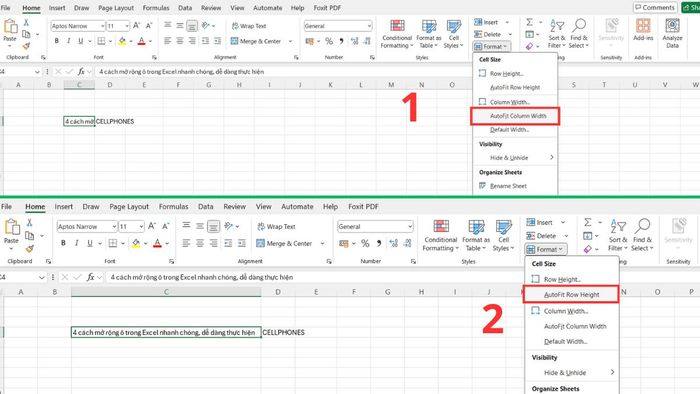Screen dimensions: 700x394
Task: Open the Formulas tab in the lower window
Action: [x=173, y=207]
